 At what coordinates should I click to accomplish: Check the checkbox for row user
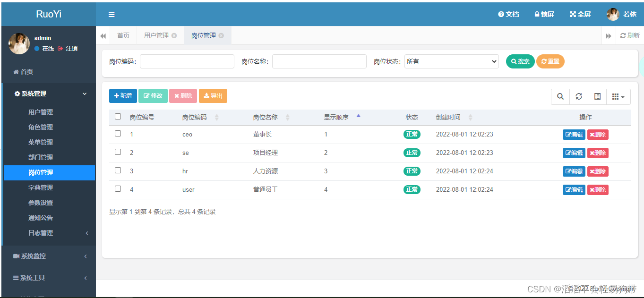[118, 189]
